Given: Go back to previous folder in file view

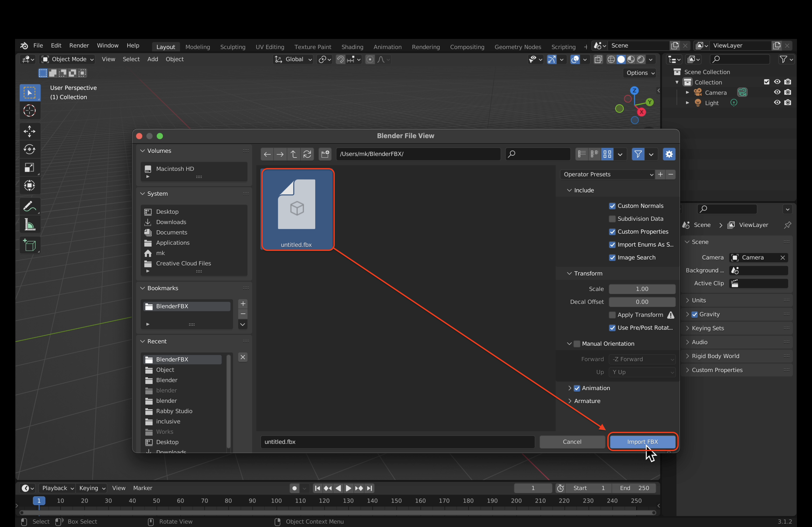Looking at the screenshot, I should (267, 154).
